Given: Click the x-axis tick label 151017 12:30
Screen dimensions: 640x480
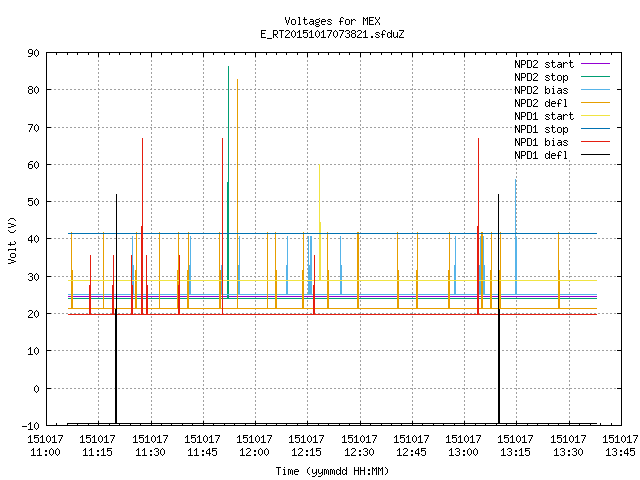Looking at the screenshot, I should (359, 446).
